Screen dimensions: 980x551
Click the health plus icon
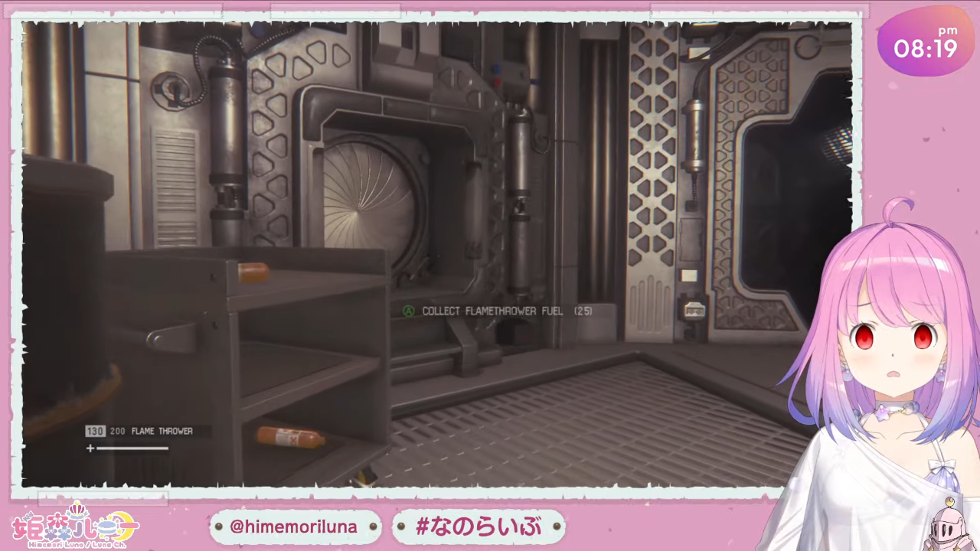[x=90, y=448]
